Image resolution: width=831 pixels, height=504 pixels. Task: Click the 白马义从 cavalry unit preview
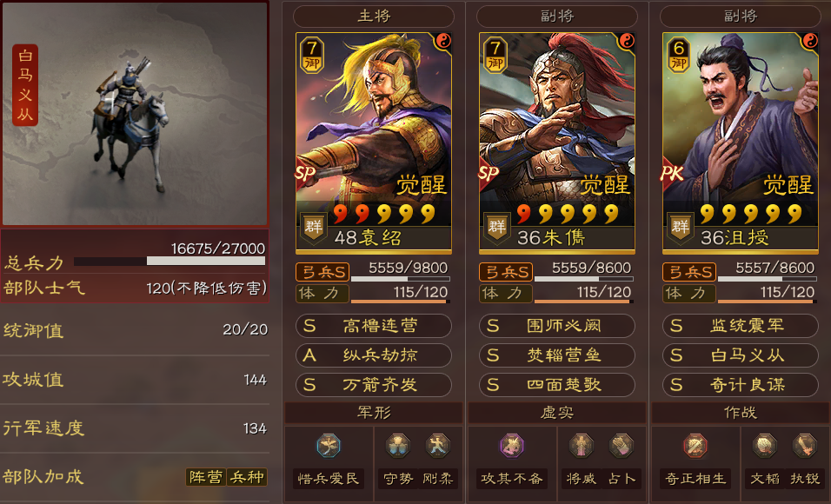(135, 114)
